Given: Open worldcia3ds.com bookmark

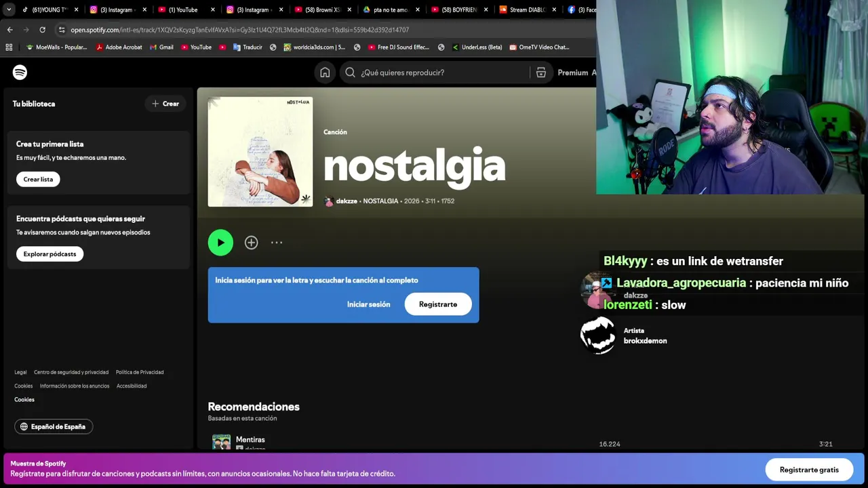Looking at the screenshot, I should [315, 47].
